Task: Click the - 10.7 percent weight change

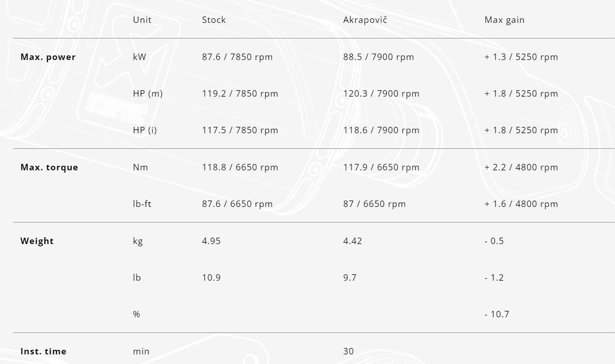Action: point(497,315)
